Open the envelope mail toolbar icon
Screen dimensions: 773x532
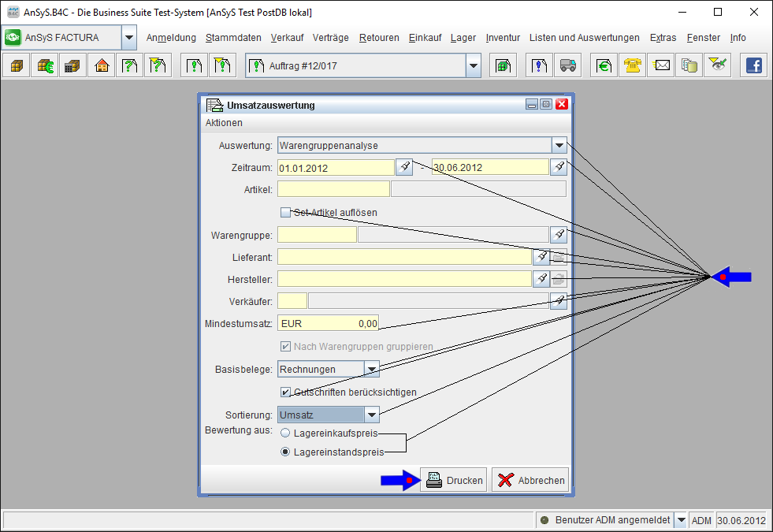coord(661,66)
